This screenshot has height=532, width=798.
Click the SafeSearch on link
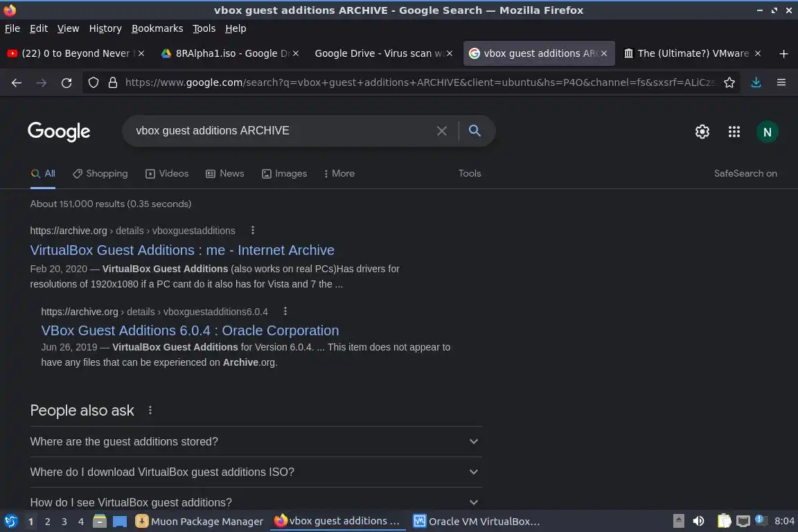pyautogui.click(x=745, y=174)
